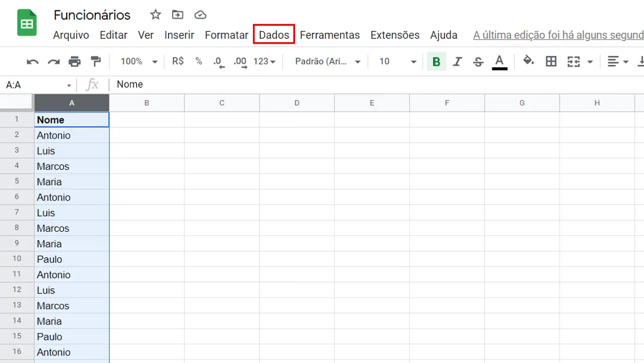Click the redo arrow icon
Image resolution: width=644 pixels, height=363 pixels.
tap(53, 61)
